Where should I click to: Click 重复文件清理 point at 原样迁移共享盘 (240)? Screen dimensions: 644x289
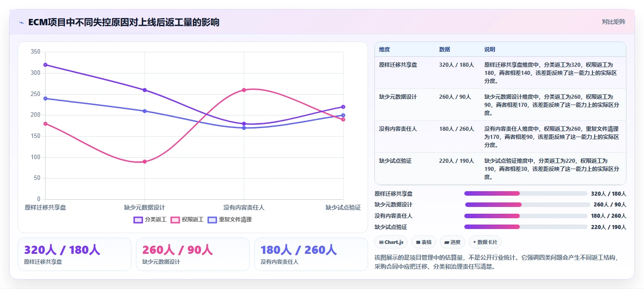coord(45,98)
